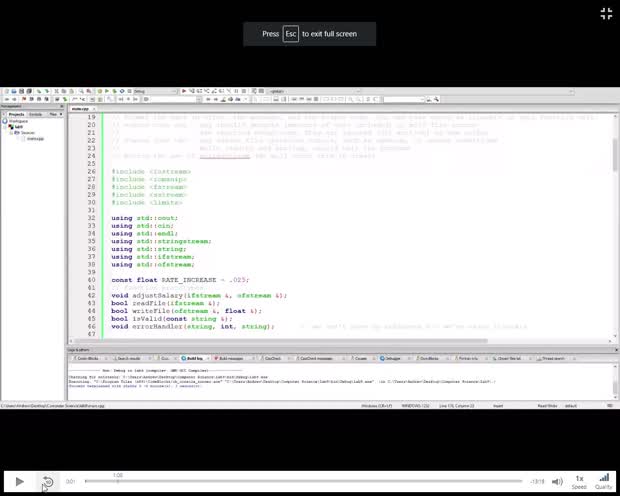Viewport: 620px width, 496px height.
Task: Click the Abort build icon
Action: (x=129, y=91)
